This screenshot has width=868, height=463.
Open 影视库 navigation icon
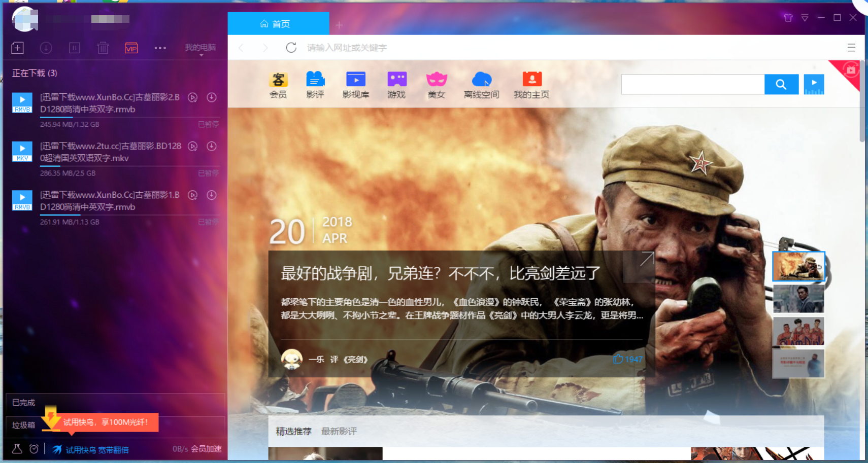[356, 85]
